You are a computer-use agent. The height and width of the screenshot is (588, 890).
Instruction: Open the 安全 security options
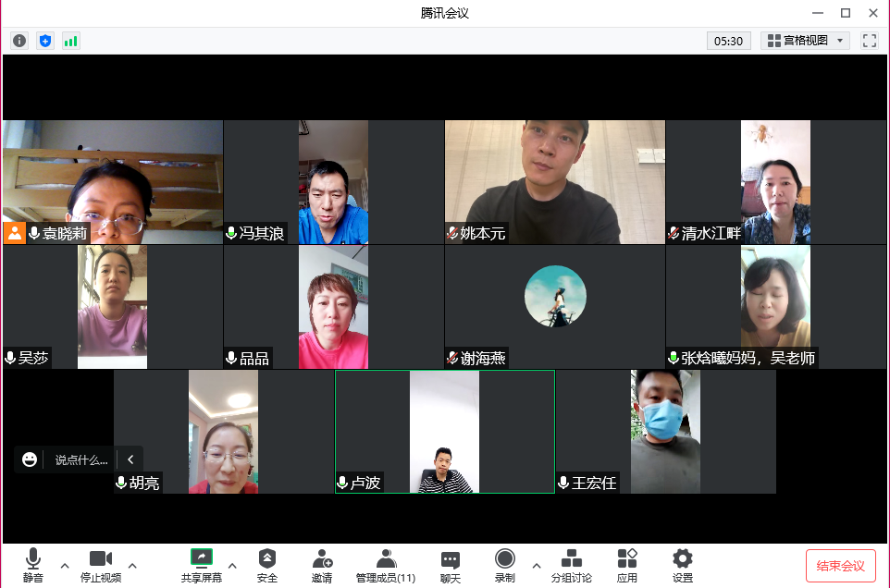coord(267,565)
